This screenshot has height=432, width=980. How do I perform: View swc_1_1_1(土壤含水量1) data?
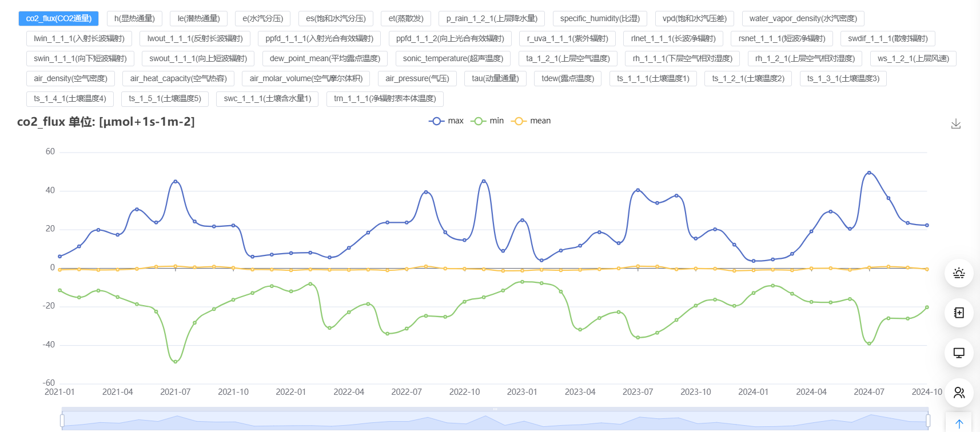267,98
